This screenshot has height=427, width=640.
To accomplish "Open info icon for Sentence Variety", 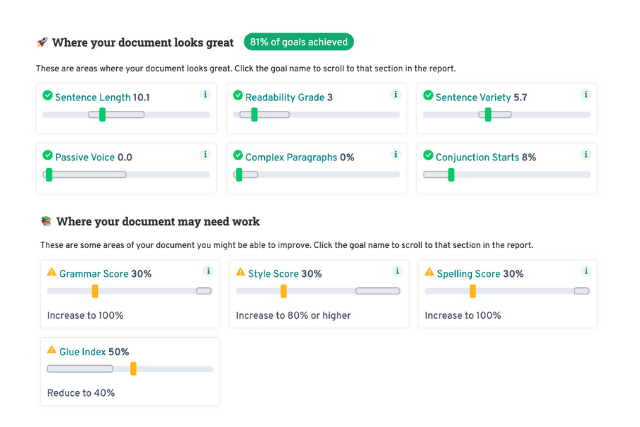I will [586, 94].
